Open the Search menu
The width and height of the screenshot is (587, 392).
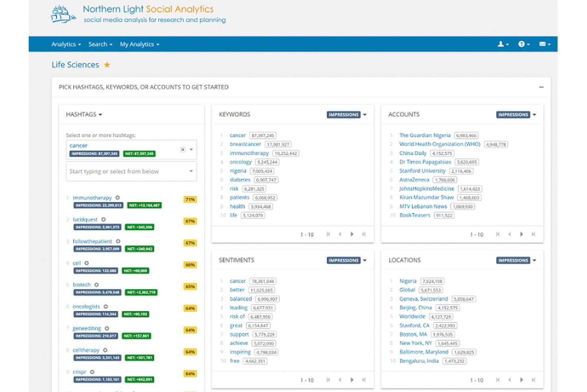100,44
